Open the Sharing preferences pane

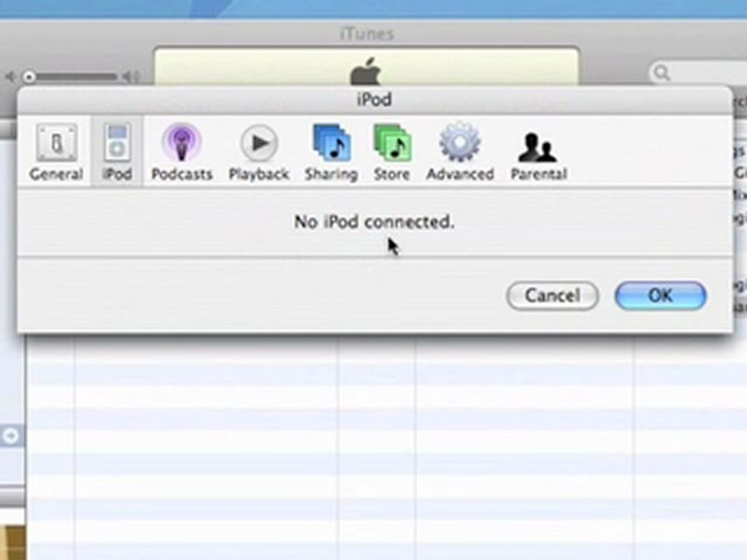pyautogui.click(x=331, y=152)
